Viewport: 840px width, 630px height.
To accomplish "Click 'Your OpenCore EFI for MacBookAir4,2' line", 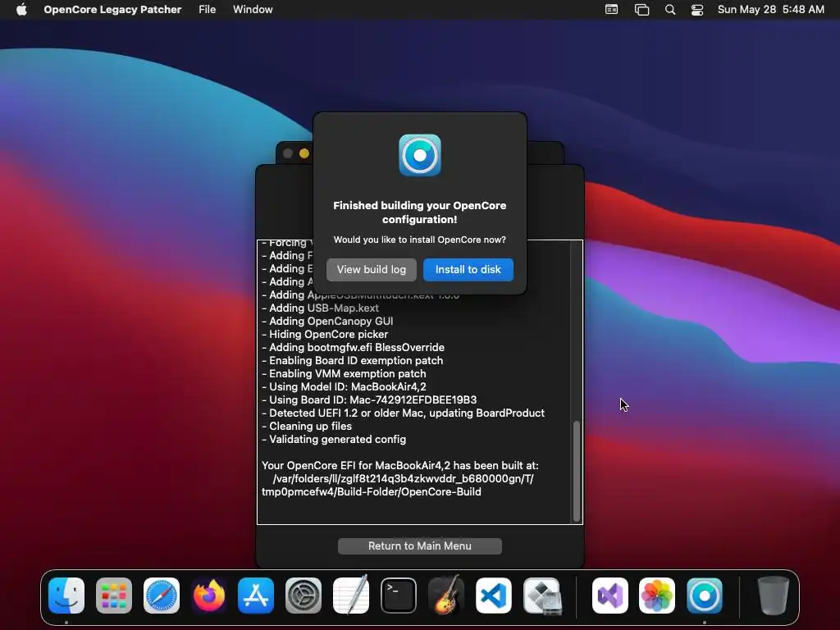I will pos(400,466).
